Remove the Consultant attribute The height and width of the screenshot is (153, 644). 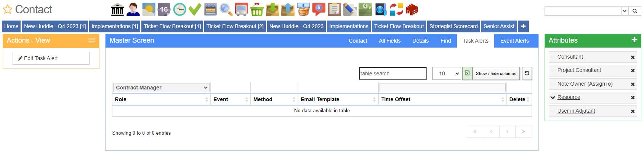coord(633,57)
